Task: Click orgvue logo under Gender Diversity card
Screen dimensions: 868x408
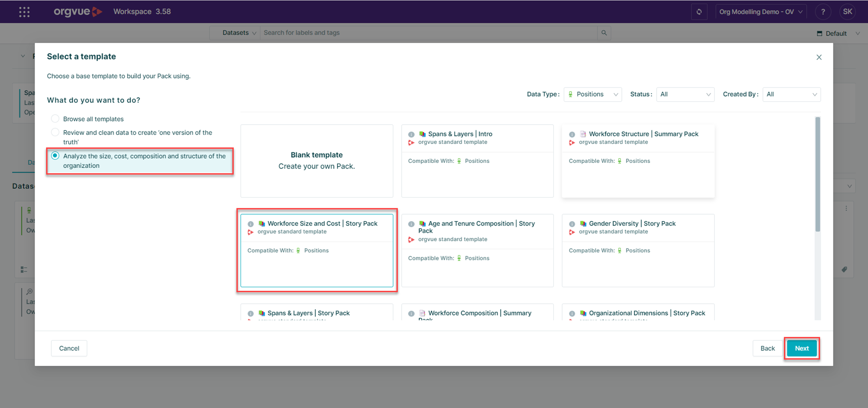Action: pos(572,232)
